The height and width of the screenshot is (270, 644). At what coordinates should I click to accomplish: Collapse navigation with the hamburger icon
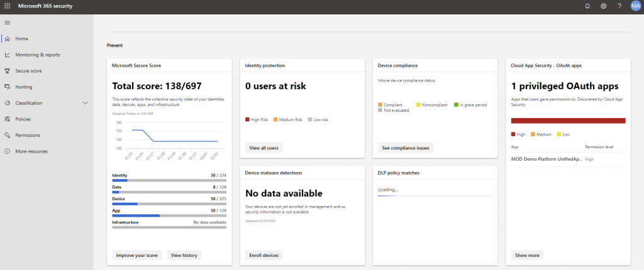pyautogui.click(x=7, y=23)
